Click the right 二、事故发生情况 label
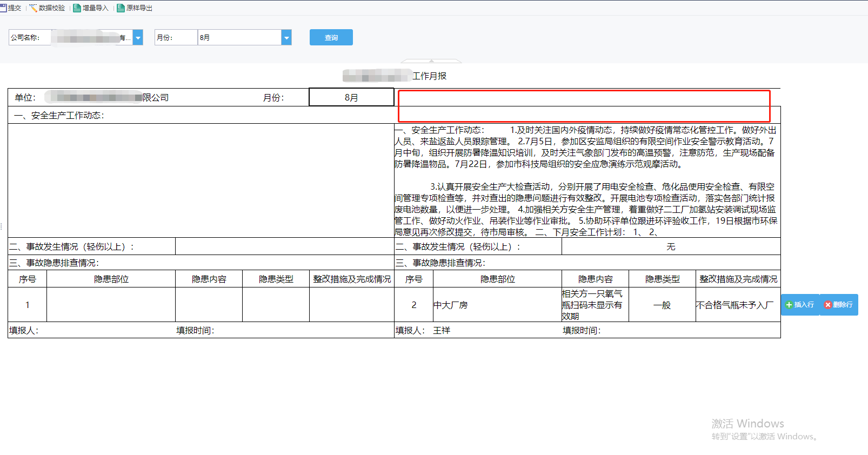Screen dimensions: 868x455 (458, 246)
